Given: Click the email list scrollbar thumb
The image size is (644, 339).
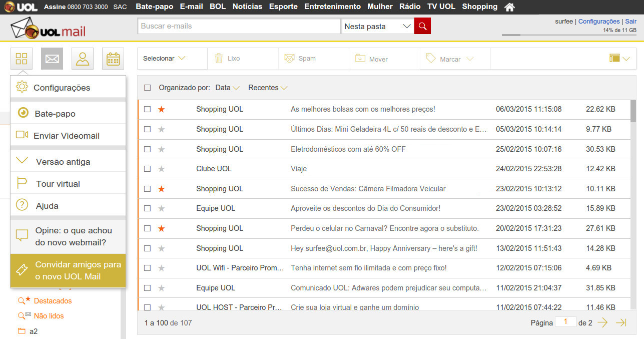Looking at the screenshot, I should (x=633, y=111).
